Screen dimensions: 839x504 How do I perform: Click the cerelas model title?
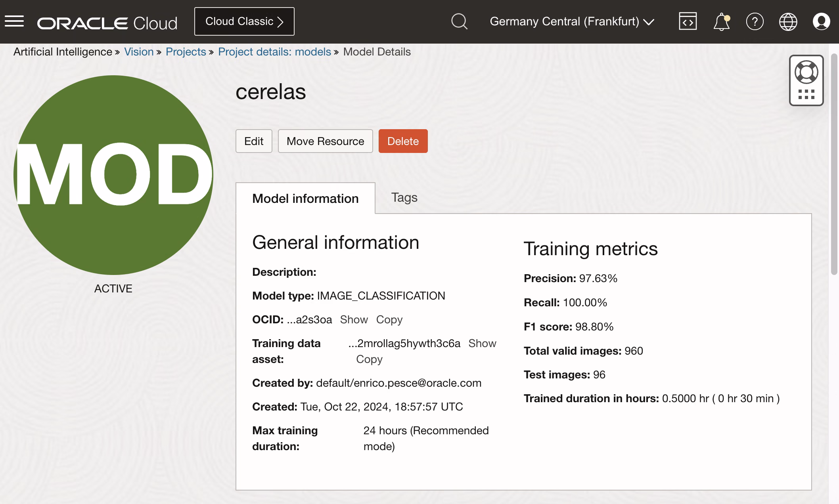tap(271, 92)
